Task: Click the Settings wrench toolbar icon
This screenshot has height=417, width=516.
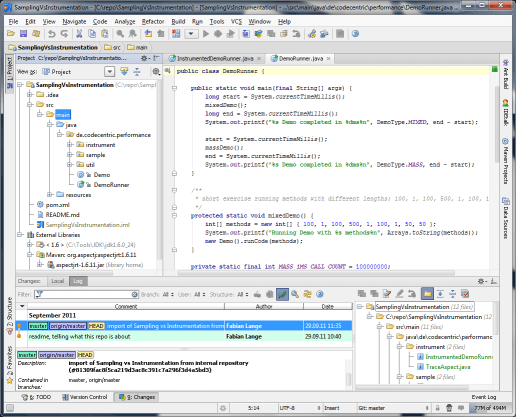Action: (x=312, y=34)
